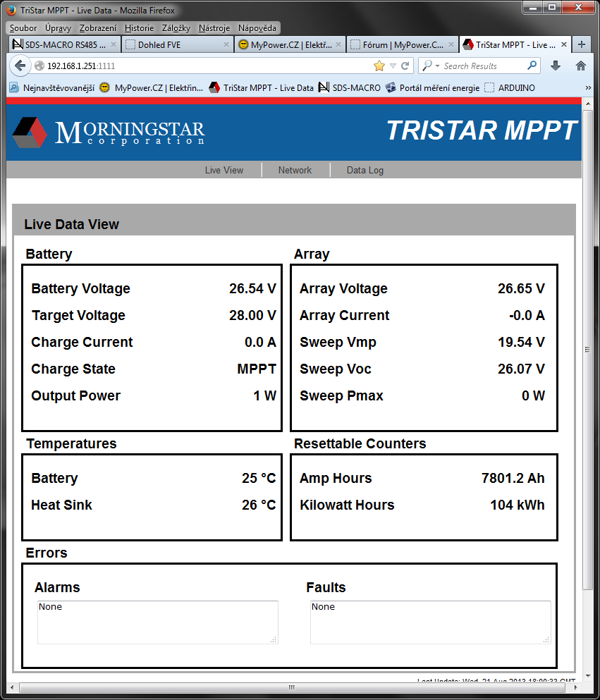Viewport: 600px width, 700px height.
Task: Select the Array Voltage value 26.65 V
Action: click(522, 288)
